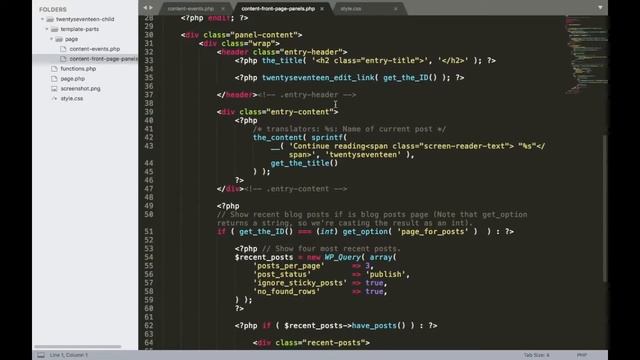Click 'Continue reading' string on line 43
This screenshot has width=640, height=360.
click(x=327, y=146)
